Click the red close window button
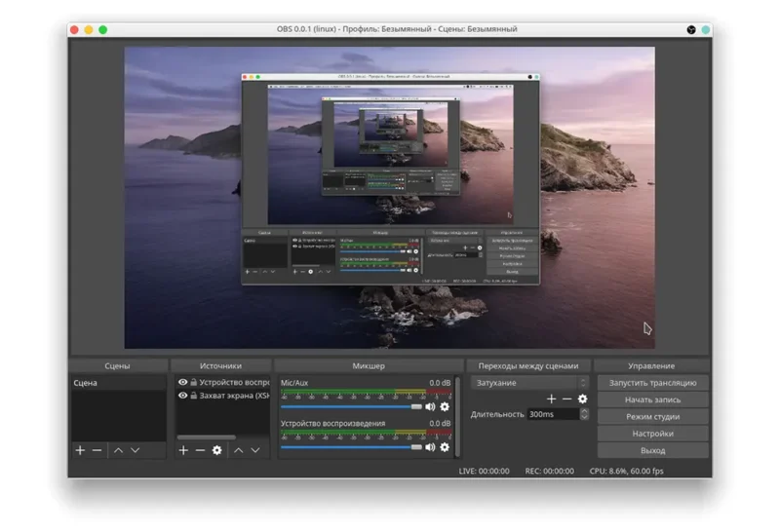 click(x=74, y=30)
